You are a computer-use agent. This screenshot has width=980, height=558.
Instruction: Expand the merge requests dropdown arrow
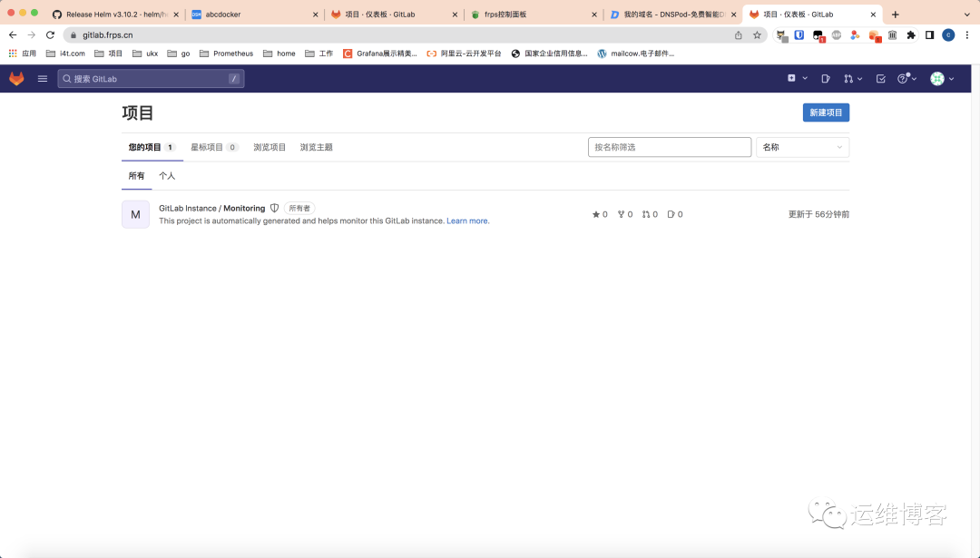860,79
